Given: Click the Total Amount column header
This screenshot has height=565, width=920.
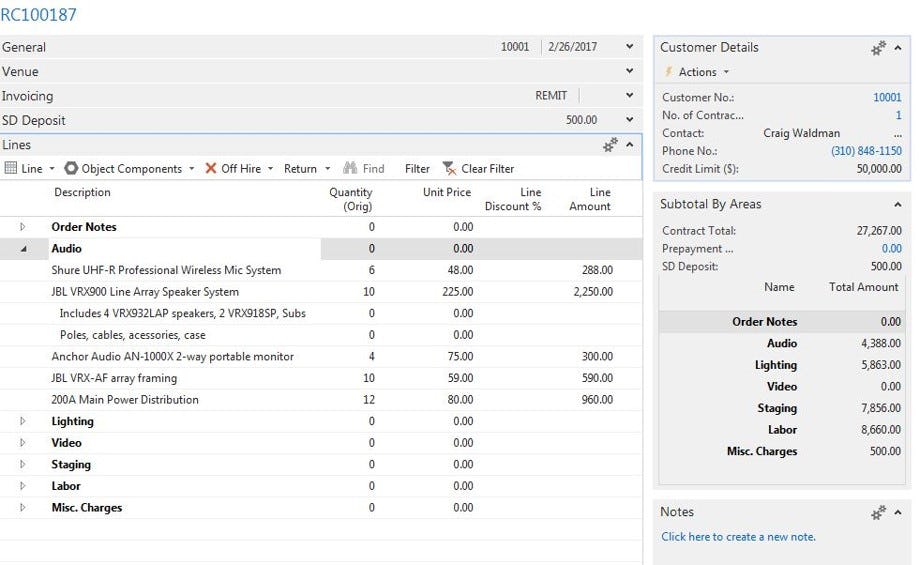Looking at the screenshot, I should [863, 287].
